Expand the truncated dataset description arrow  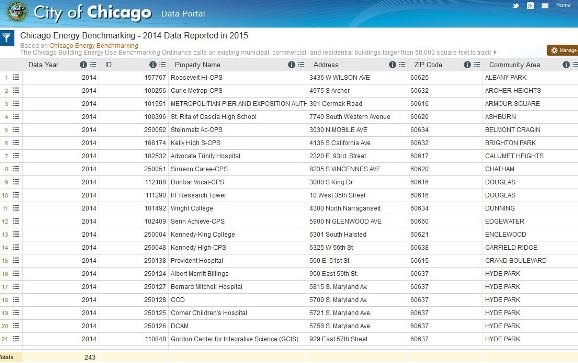(x=495, y=53)
